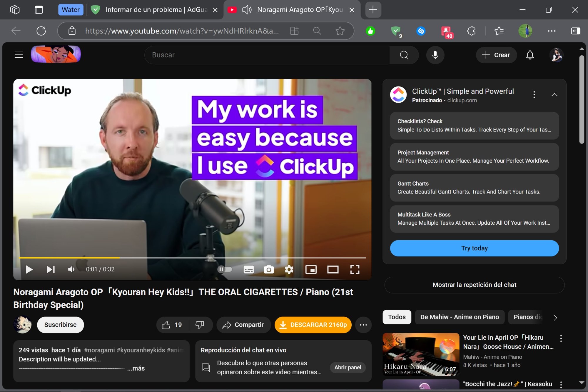Open the hamburger guide menu

point(18,54)
